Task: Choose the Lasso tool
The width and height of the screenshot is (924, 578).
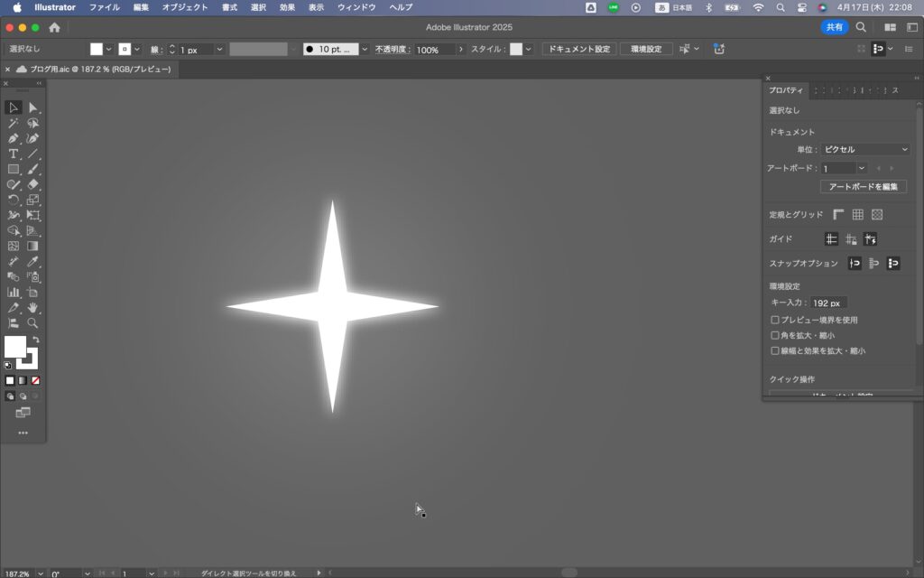Action: [33, 123]
